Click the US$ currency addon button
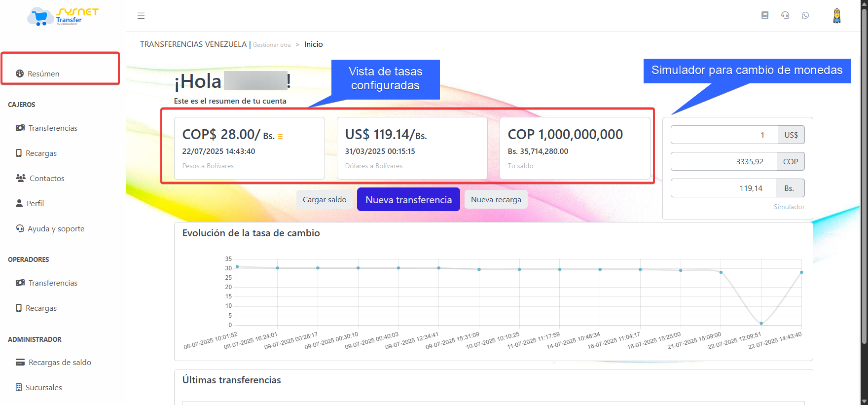This screenshot has height=405, width=868. tap(791, 135)
